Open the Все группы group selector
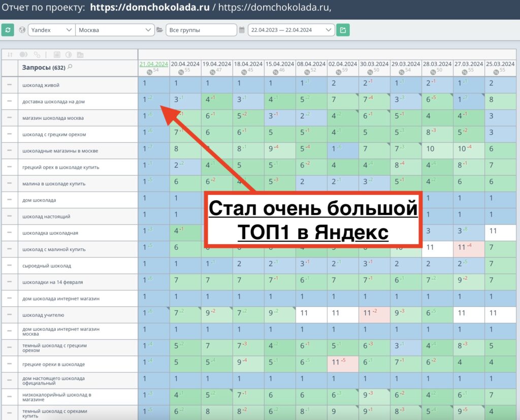 point(201,30)
